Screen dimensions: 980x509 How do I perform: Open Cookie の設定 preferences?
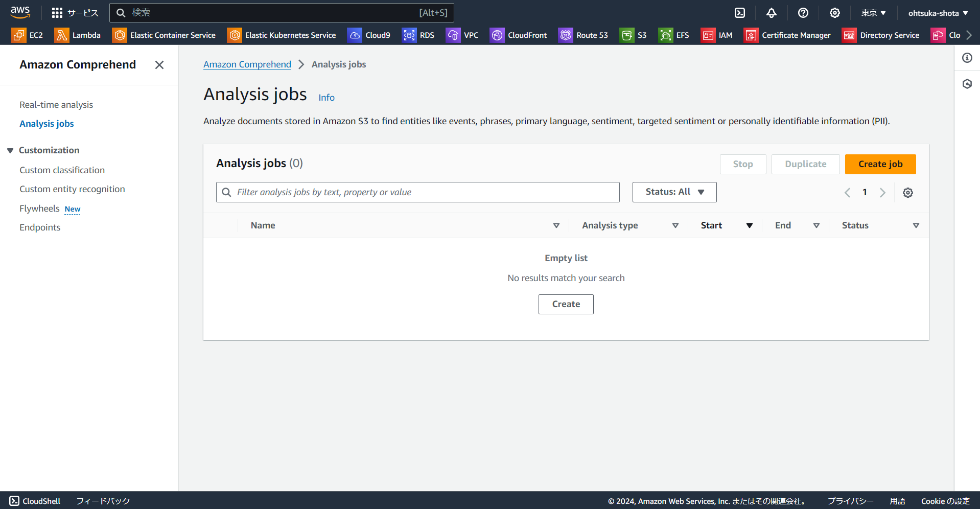[945, 501]
